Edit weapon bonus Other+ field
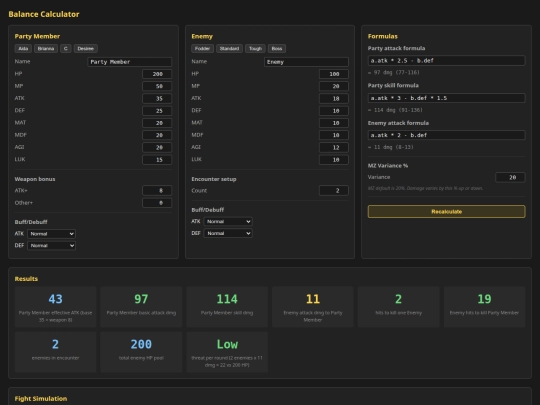This screenshot has width=540, height=405. (157, 203)
